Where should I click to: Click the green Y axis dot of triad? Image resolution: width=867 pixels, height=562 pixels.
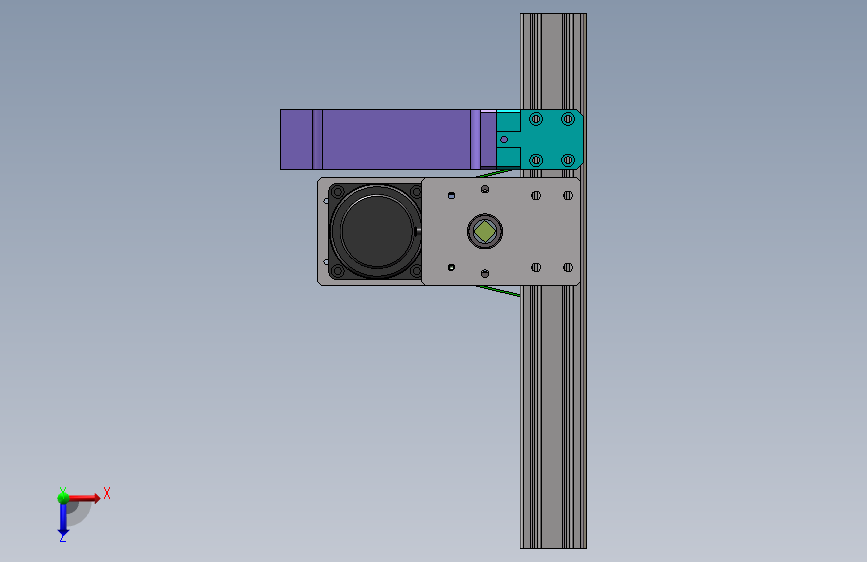63,498
